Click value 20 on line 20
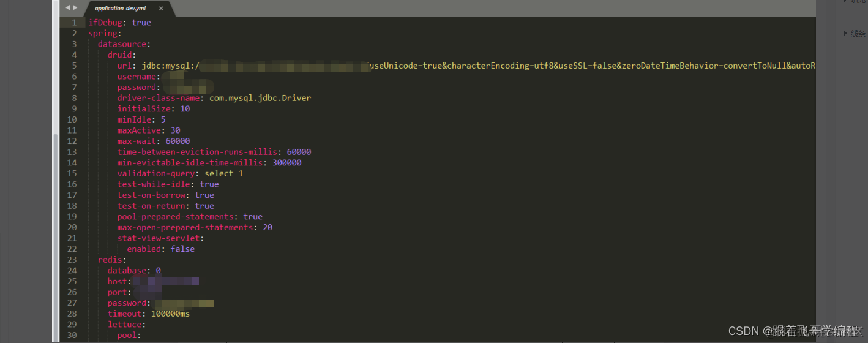 (x=268, y=227)
